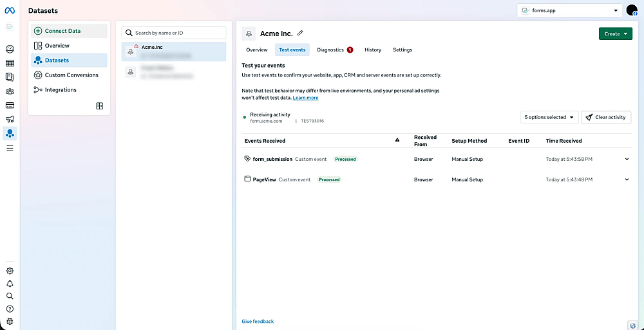
Task: Open the Diagnostics tab
Action: [335, 50]
